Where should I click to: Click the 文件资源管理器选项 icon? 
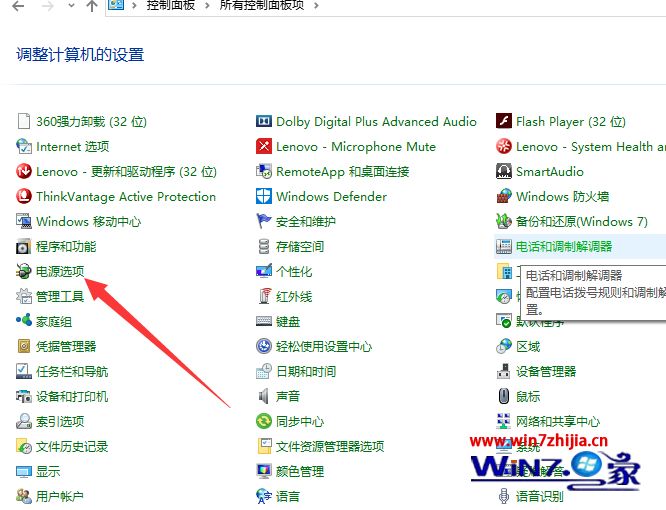(x=264, y=446)
